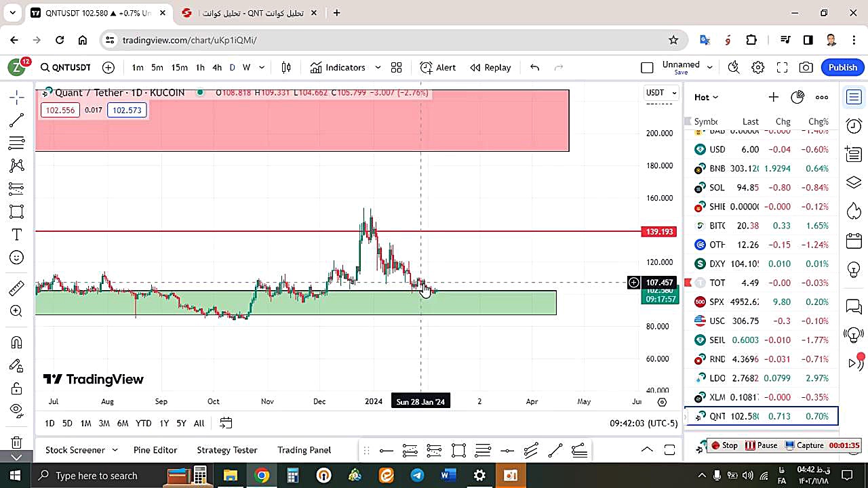868x488 pixels.
Task: Click the red 139.193 price label
Action: (x=659, y=232)
